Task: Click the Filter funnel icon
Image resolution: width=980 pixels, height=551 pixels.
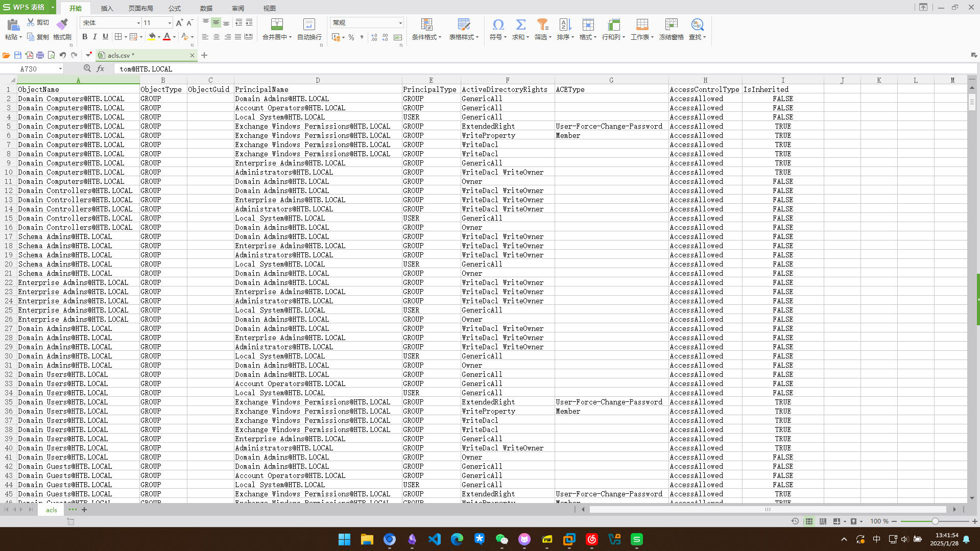Action: click(542, 24)
